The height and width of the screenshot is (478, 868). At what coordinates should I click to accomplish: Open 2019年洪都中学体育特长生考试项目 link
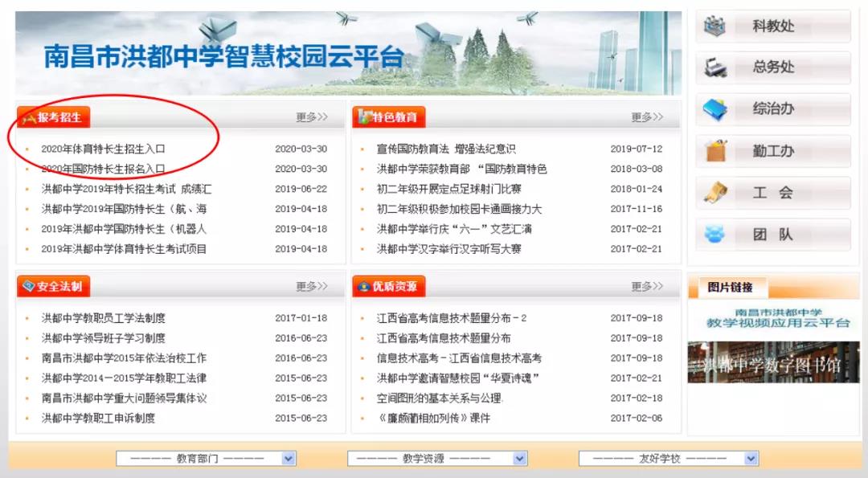coord(124,249)
